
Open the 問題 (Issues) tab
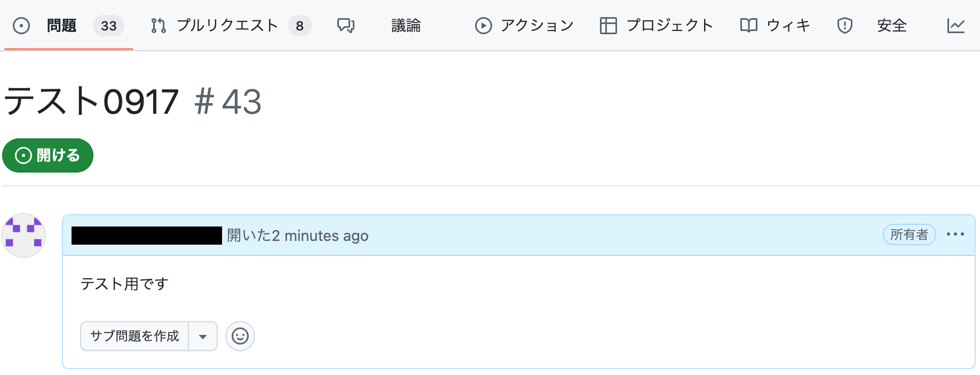(62, 26)
